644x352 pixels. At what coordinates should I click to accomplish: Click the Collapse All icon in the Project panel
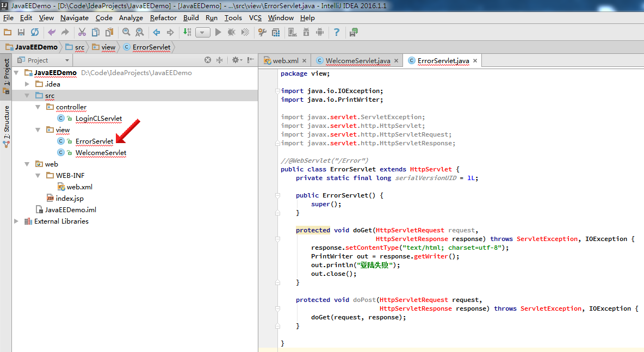(x=220, y=60)
